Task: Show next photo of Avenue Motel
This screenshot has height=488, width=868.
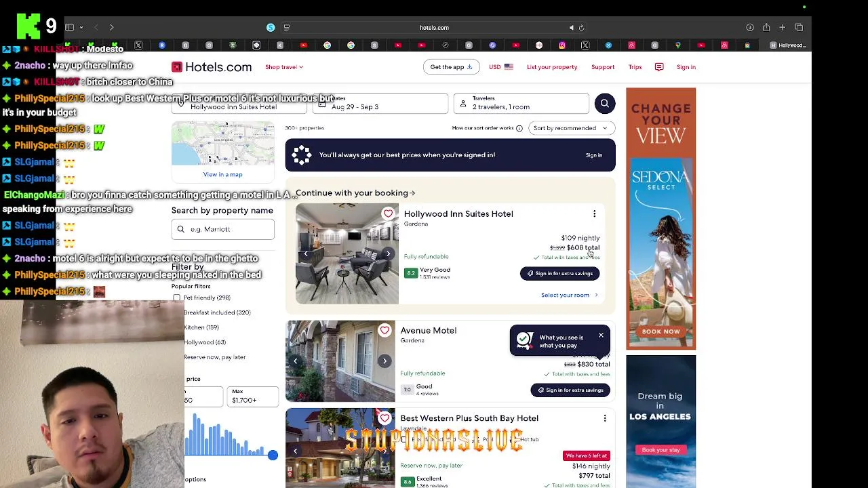Action: click(384, 361)
